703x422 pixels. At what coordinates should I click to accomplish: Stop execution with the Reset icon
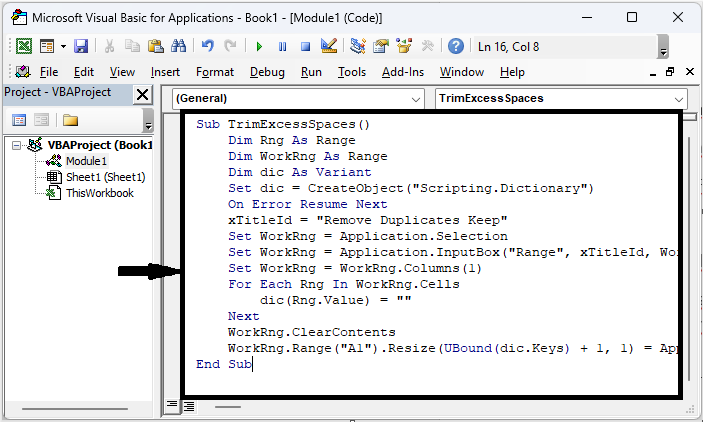[304, 46]
